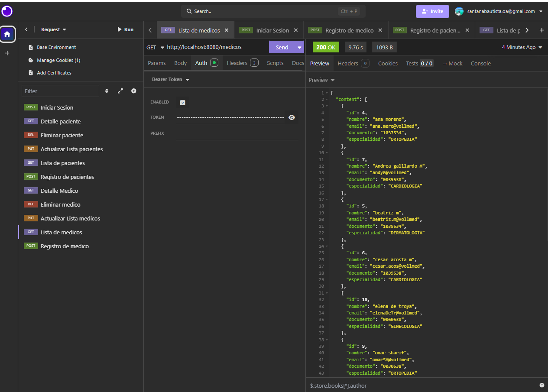The height and width of the screenshot is (392, 548).
Task: Click the JSONPath filter field at bottom
Action: click(x=421, y=385)
